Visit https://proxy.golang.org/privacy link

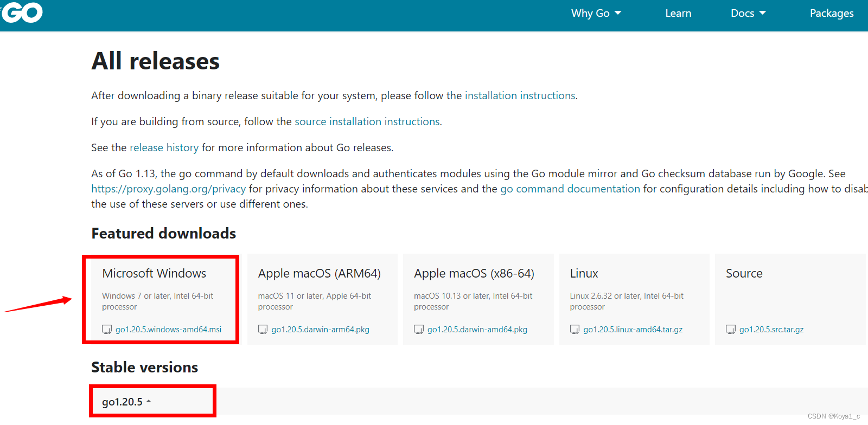pyautogui.click(x=168, y=189)
